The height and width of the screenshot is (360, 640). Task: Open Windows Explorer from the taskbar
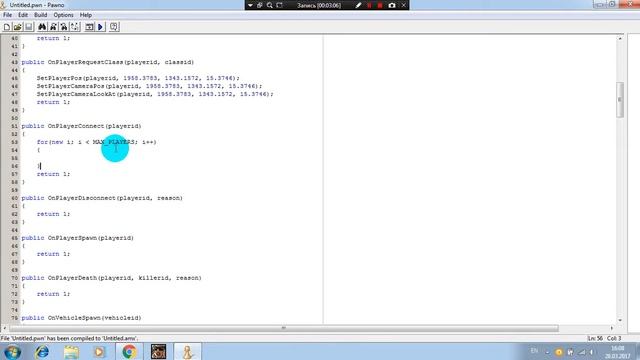pyautogui.click(x=71, y=352)
